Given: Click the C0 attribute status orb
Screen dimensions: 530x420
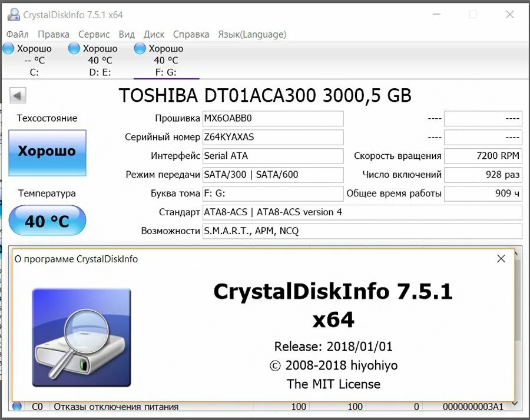Looking at the screenshot, I should click(17, 406).
